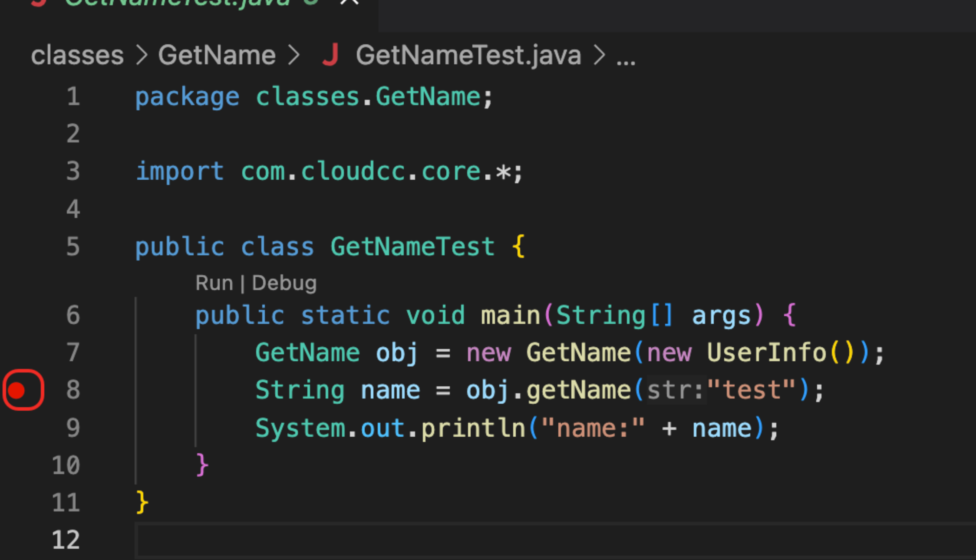Click the chevron after classes breadcrumb
This screenshot has height=560, width=976.
[x=142, y=56]
